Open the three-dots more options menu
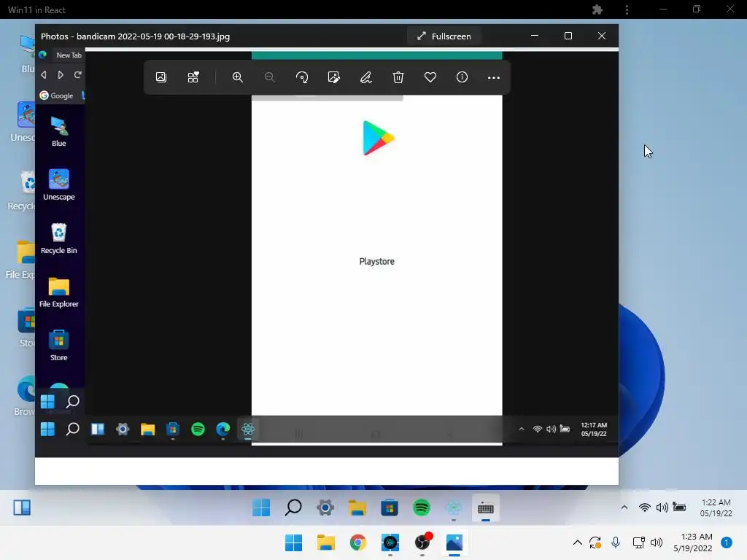This screenshot has height=560, width=747. pos(494,77)
